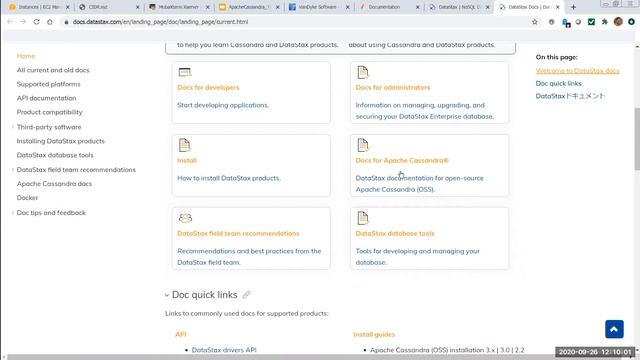This screenshot has width=640, height=360.
Task: Click the green checkmark extension icon
Action: [x=591, y=22]
